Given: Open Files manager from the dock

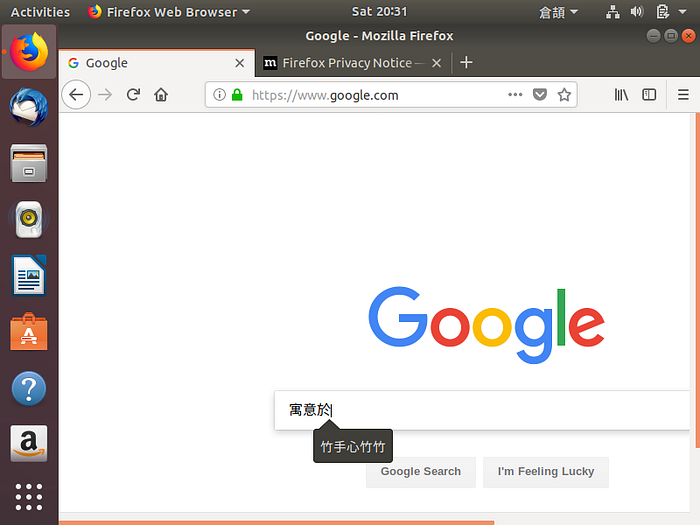Looking at the screenshot, I should [x=29, y=163].
